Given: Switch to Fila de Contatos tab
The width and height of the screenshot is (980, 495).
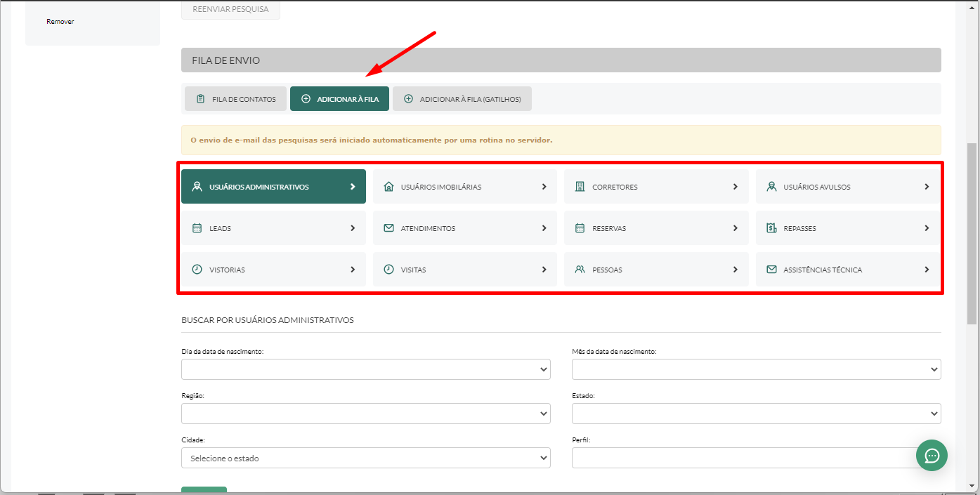Looking at the screenshot, I should [235, 99].
